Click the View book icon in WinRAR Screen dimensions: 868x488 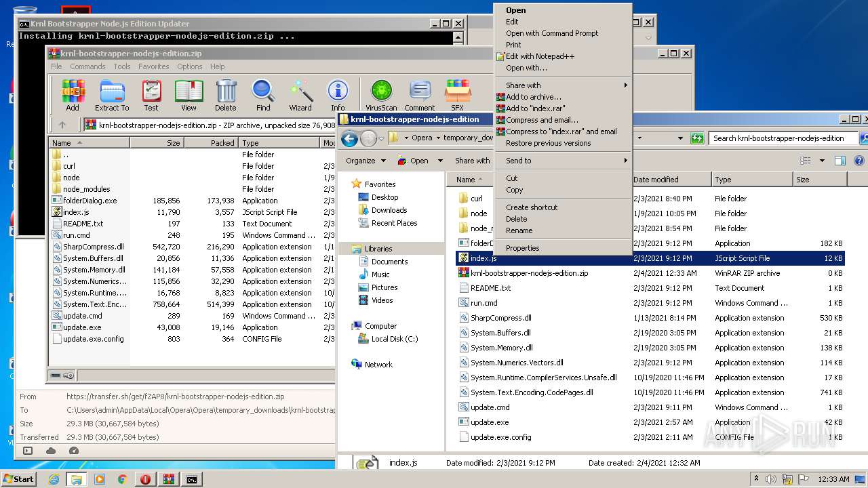coord(189,95)
